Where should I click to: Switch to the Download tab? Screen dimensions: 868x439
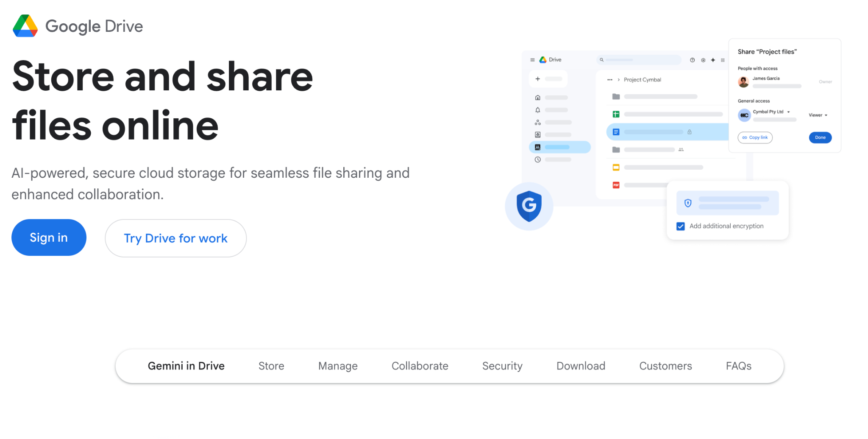pos(581,366)
